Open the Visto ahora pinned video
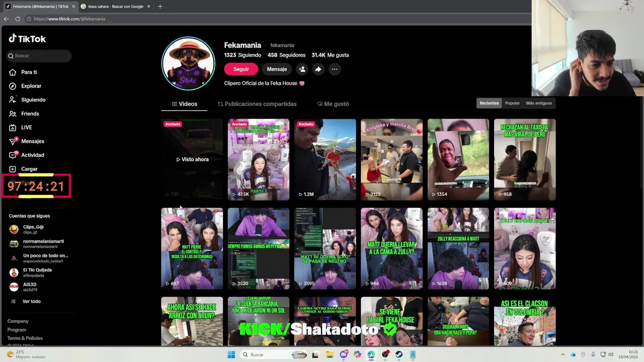The image size is (644, 362). [192, 159]
